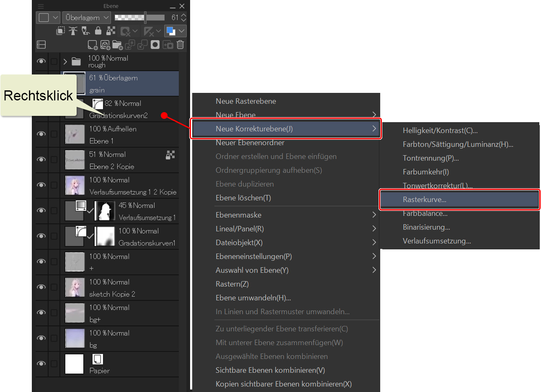Click the Clip to Layer Below icon
The height and width of the screenshot is (392, 541).
61,31
